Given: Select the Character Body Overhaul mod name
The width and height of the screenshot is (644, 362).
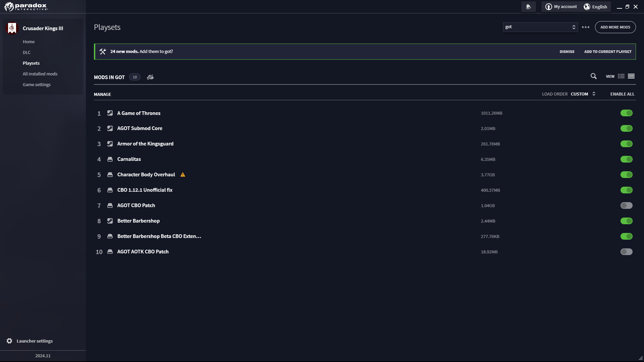Looking at the screenshot, I should tap(146, 175).
